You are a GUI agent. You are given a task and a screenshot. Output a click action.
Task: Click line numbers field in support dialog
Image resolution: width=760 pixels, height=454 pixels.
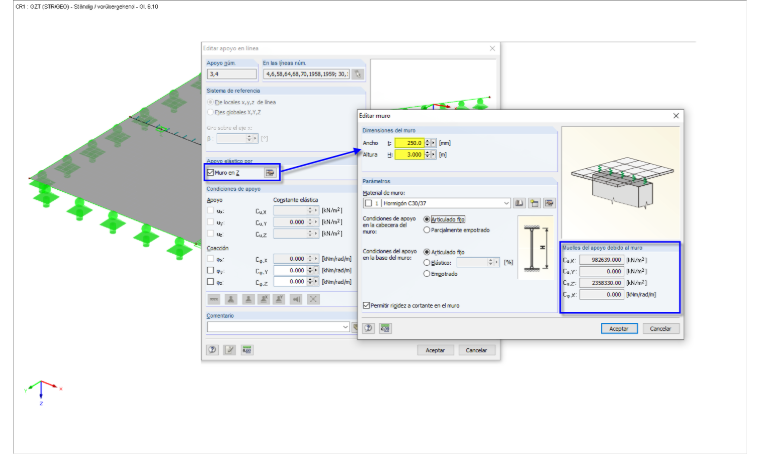[x=307, y=74]
